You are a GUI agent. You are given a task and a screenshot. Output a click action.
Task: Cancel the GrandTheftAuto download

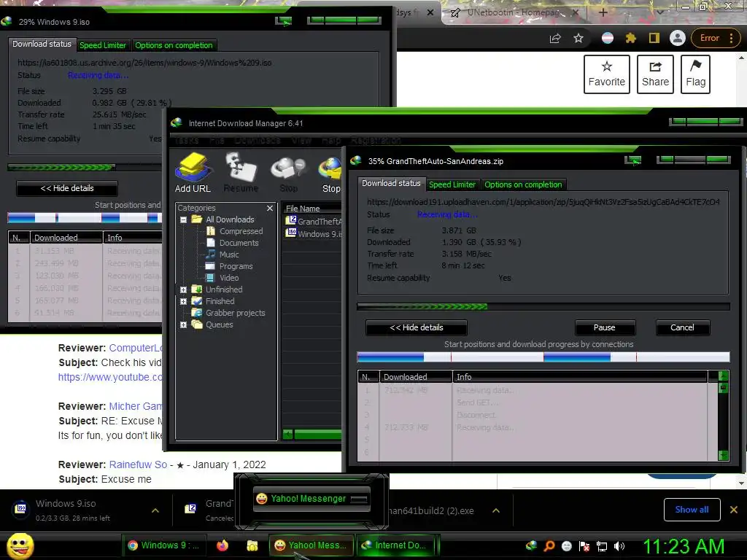point(682,327)
